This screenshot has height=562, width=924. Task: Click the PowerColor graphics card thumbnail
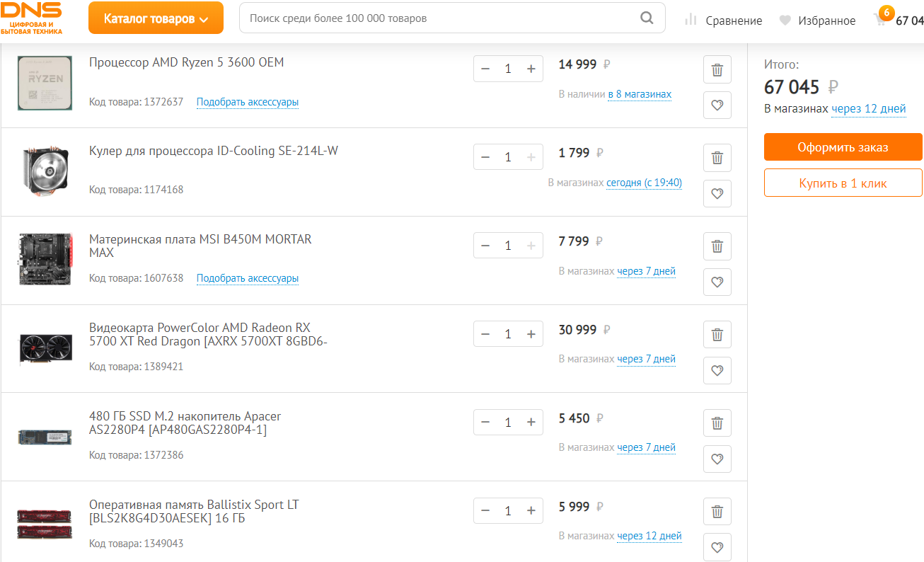click(45, 348)
